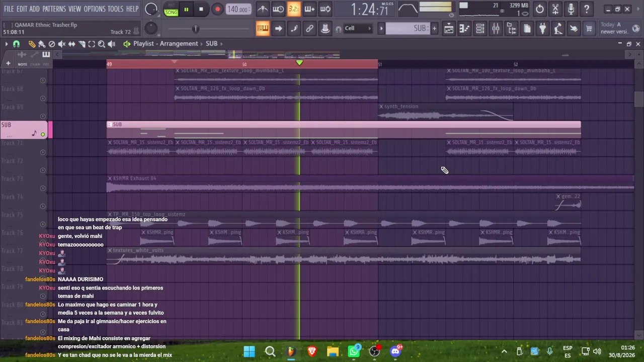Open the Piano roll view icon

[464, 29]
